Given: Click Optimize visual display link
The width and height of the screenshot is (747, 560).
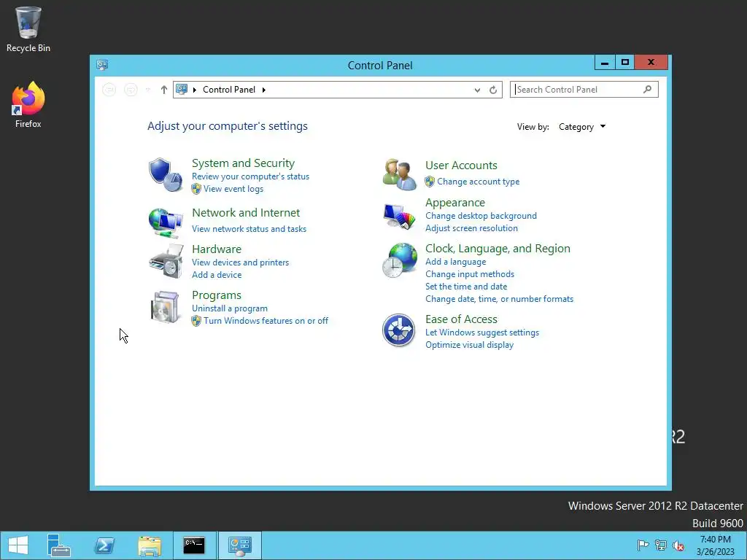Looking at the screenshot, I should tap(469, 345).
